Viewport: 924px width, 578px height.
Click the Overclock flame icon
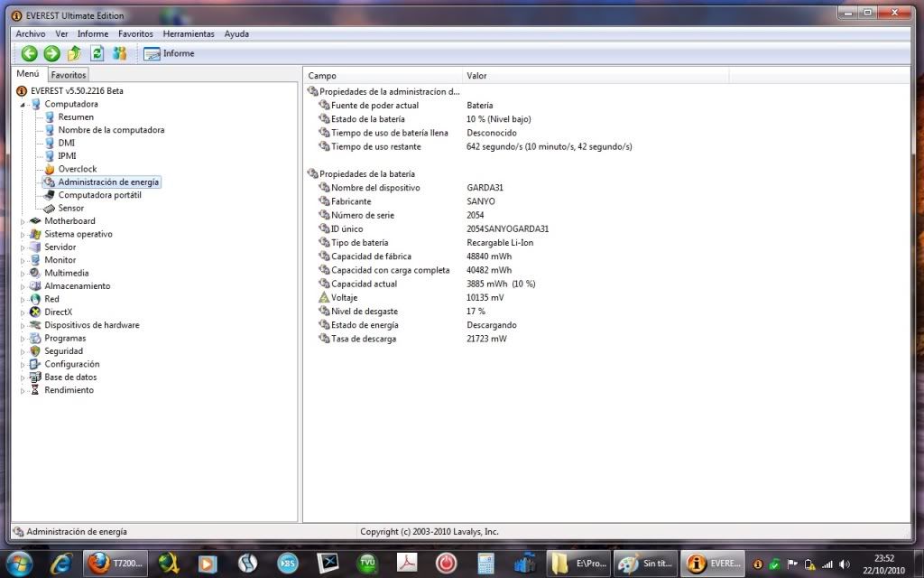click(x=50, y=169)
